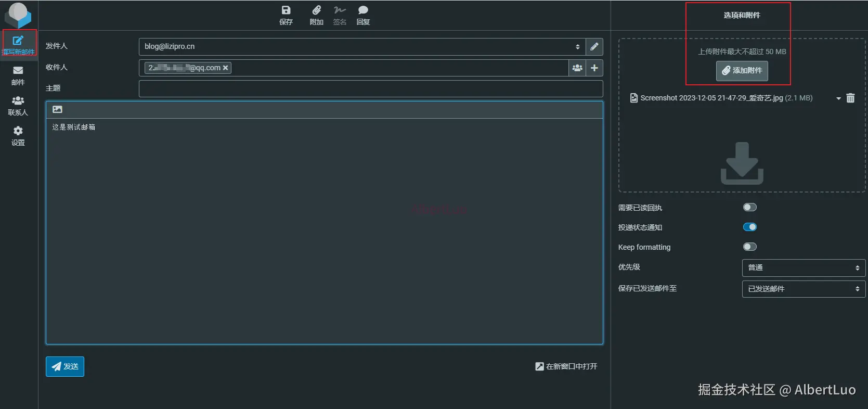The width and height of the screenshot is (868, 409).
Task: Open the 优先级 priority dropdown
Action: pyautogui.click(x=804, y=268)
